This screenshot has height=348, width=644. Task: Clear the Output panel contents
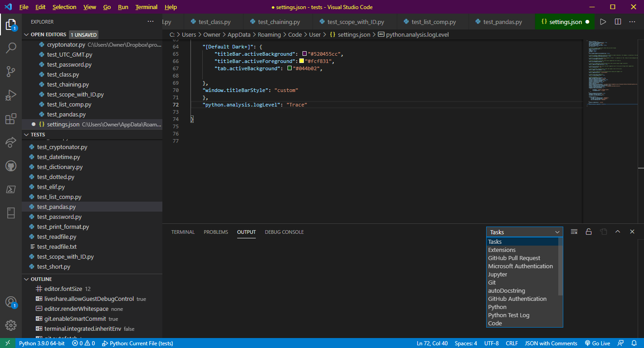574,232
